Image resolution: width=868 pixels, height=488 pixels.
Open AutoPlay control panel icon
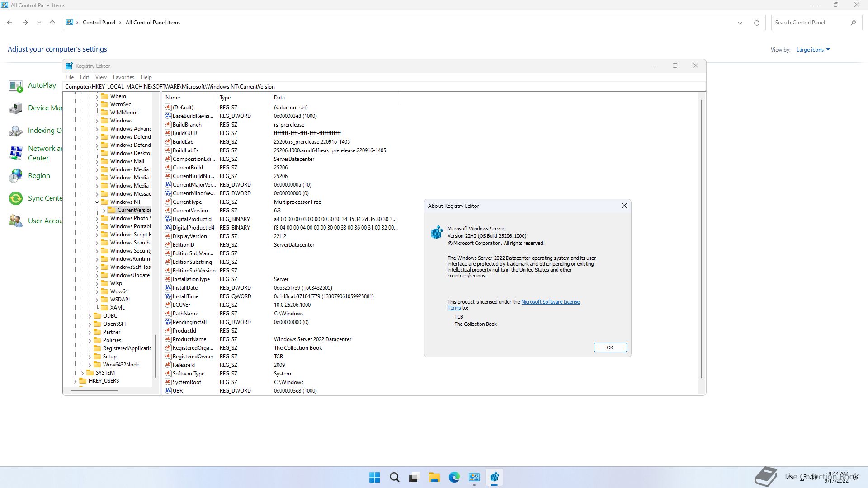click(16, 85)
